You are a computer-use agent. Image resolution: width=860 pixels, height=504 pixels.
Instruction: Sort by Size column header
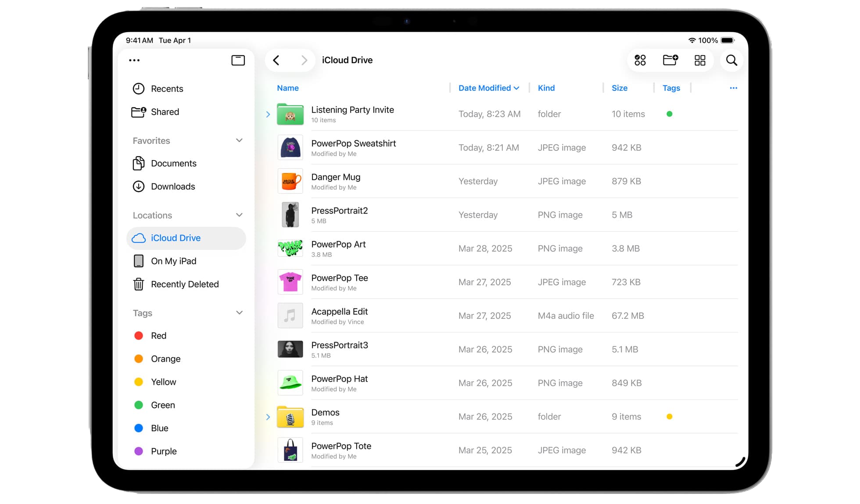click(620, 88)
